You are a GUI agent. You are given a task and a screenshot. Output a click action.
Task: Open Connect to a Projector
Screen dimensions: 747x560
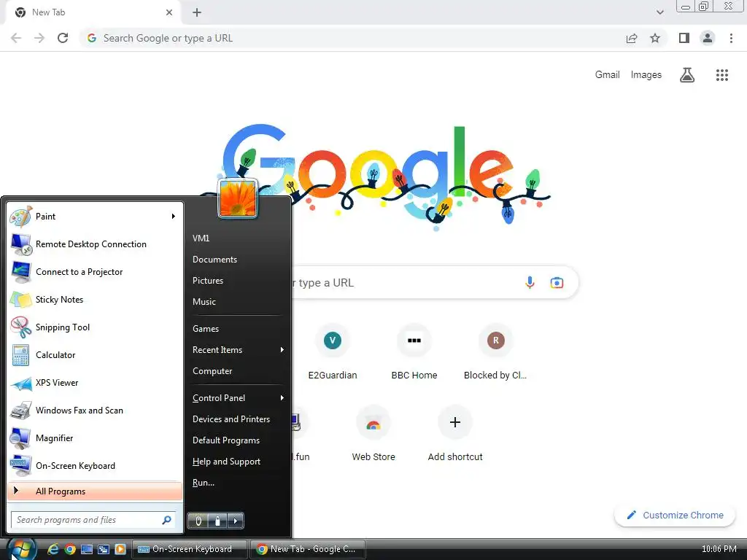[x=96, y=272]
